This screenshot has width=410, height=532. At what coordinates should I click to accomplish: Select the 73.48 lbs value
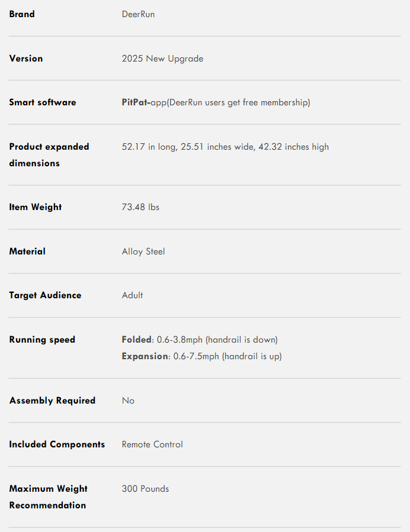140,207
